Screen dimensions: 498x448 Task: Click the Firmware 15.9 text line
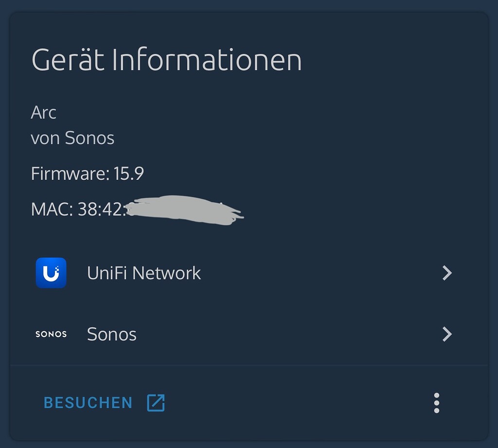87,173
